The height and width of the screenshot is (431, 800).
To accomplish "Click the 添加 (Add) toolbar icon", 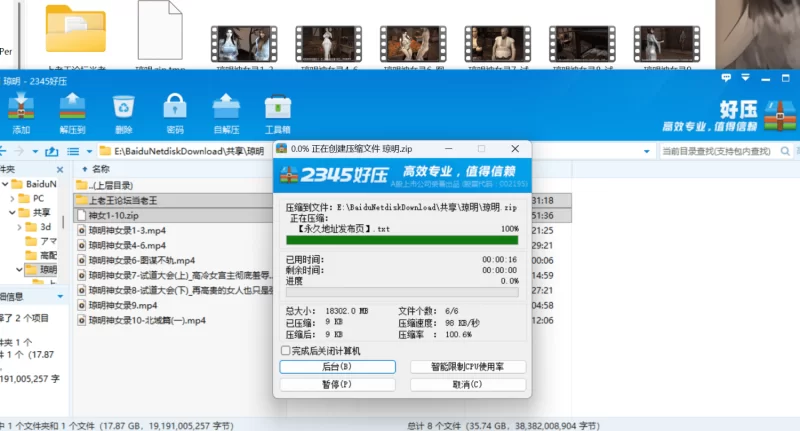I will click(21, 112).
